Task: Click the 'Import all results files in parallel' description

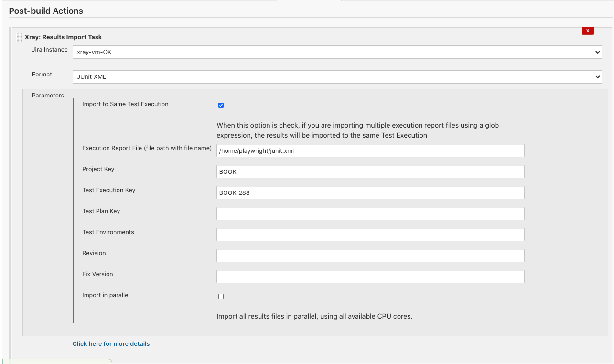Action: click(x=314, y=316)
